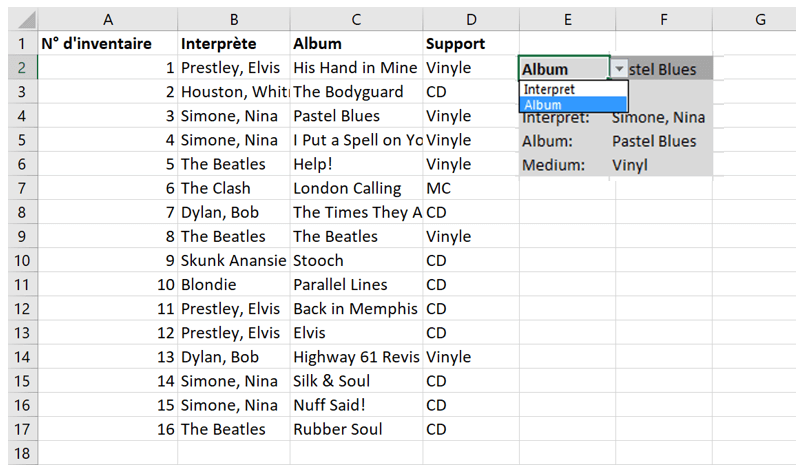The image size is (796, 470).
Task: Select the MC support cell
Action: (x=471, y=188)
